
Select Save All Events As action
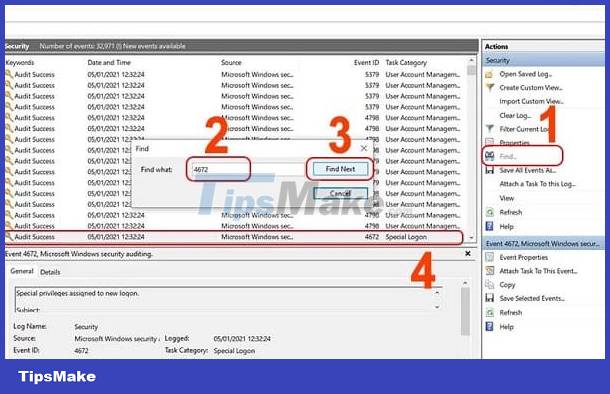coord(528,170)
